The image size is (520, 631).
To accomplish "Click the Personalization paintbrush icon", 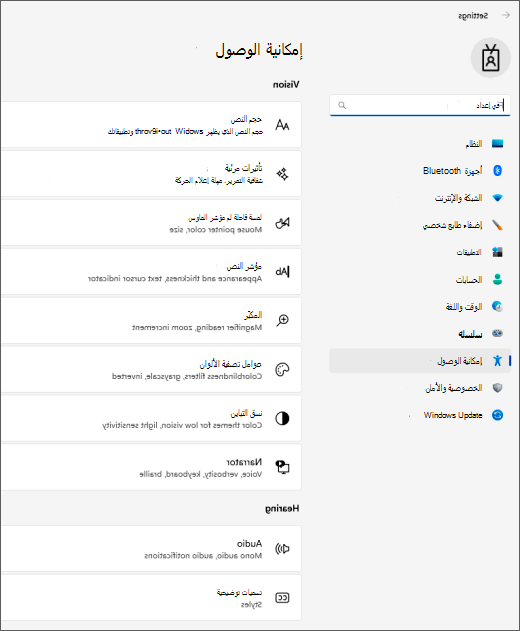I will coord(497,225).
